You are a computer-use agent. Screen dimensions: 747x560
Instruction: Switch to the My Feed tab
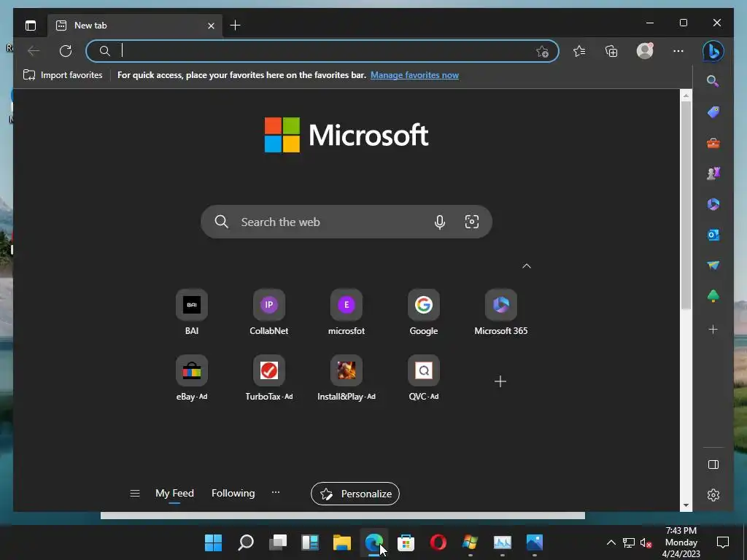coord(174,493)
